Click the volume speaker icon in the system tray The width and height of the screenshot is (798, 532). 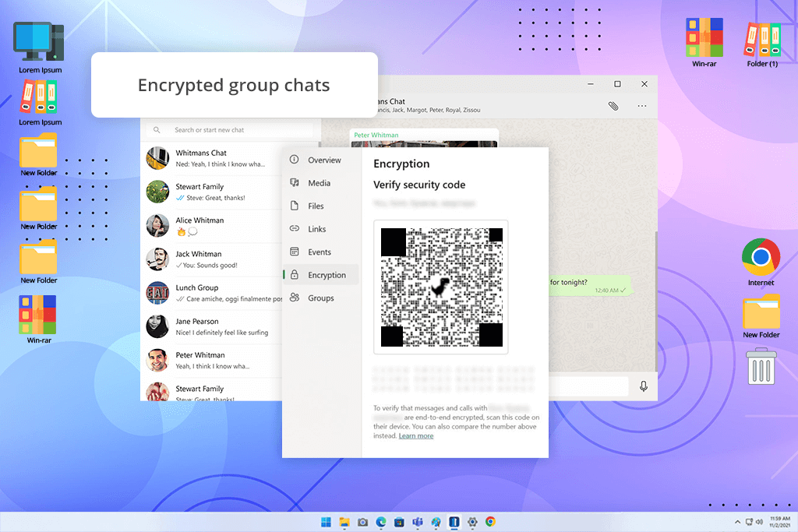pos(759,522)
